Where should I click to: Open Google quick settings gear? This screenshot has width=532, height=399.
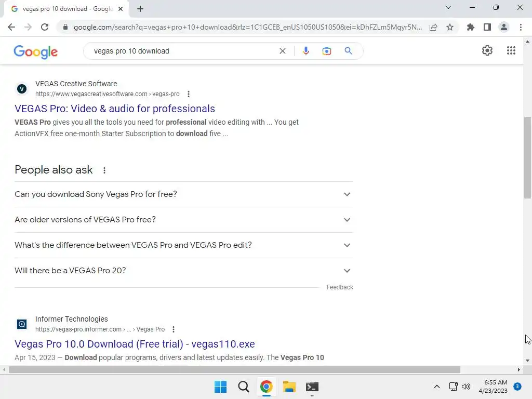[487, 50]
